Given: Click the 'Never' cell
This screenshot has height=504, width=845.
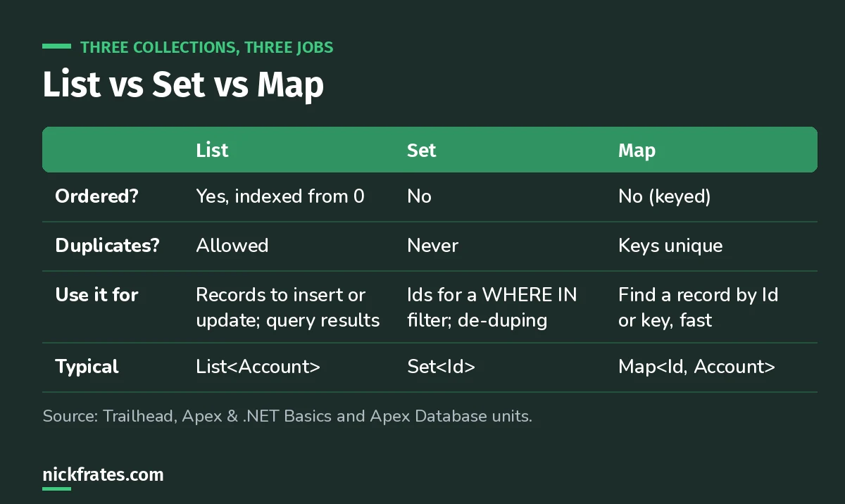Looking at the screenshot, I should pyautogui.click(x=432, y=246).
